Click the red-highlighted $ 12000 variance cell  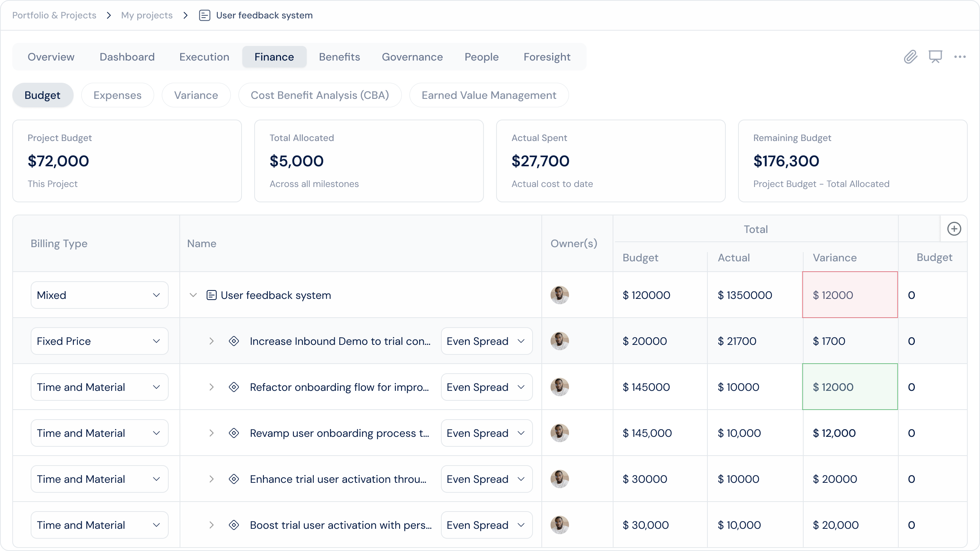tap(850, 295)
